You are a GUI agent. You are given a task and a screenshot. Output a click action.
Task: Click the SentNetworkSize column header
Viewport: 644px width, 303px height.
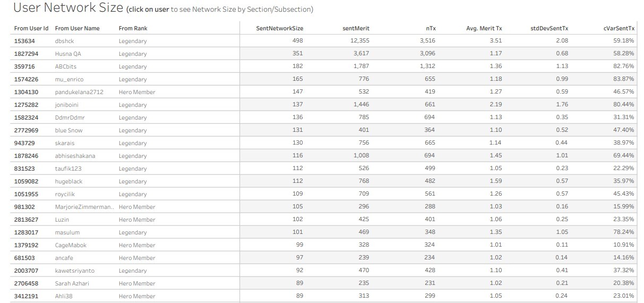pos(279,28)
